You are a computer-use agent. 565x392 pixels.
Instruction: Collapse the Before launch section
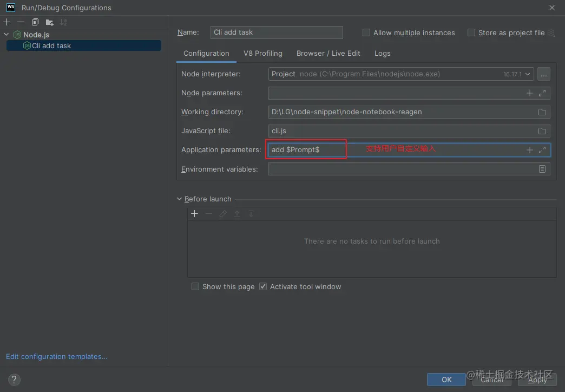click(179, 199)
